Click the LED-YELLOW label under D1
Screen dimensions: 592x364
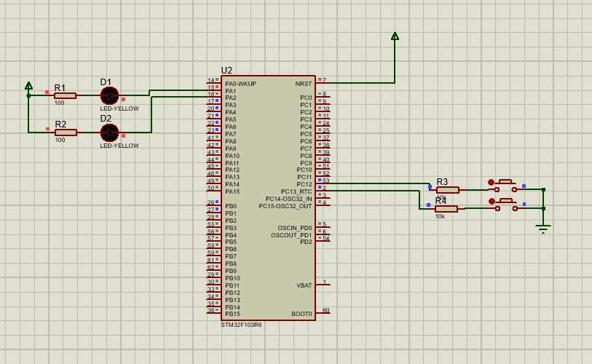[119, 108]
